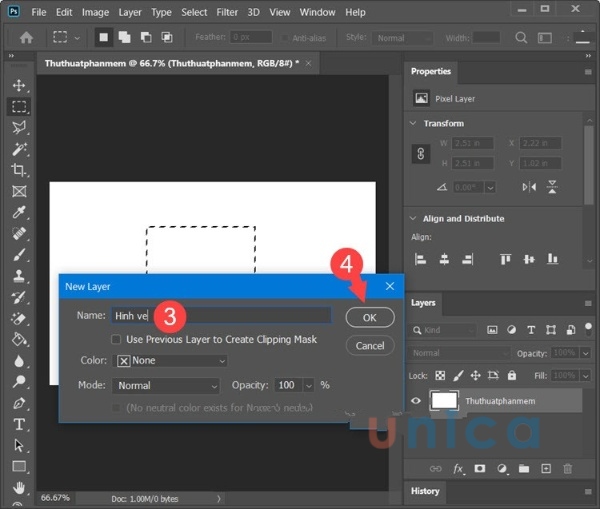
Task: Collapse the Transform section
Action: click(x=412, y=123)
